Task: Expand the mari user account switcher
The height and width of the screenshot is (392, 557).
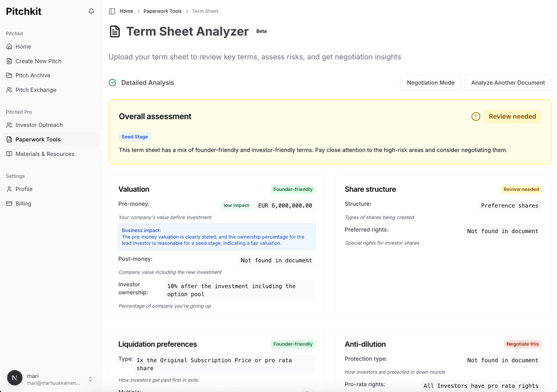Action: click(91, 379)
